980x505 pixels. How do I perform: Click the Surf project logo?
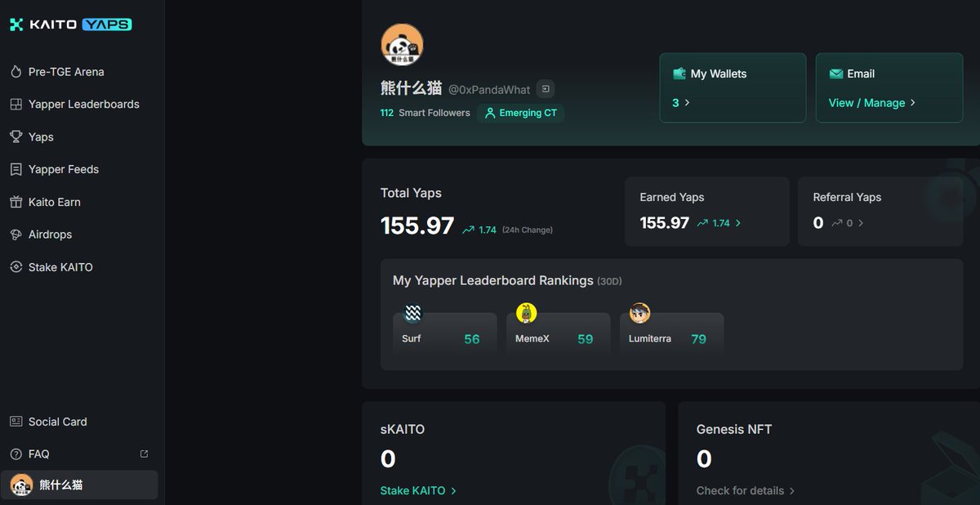coord(413,313)
